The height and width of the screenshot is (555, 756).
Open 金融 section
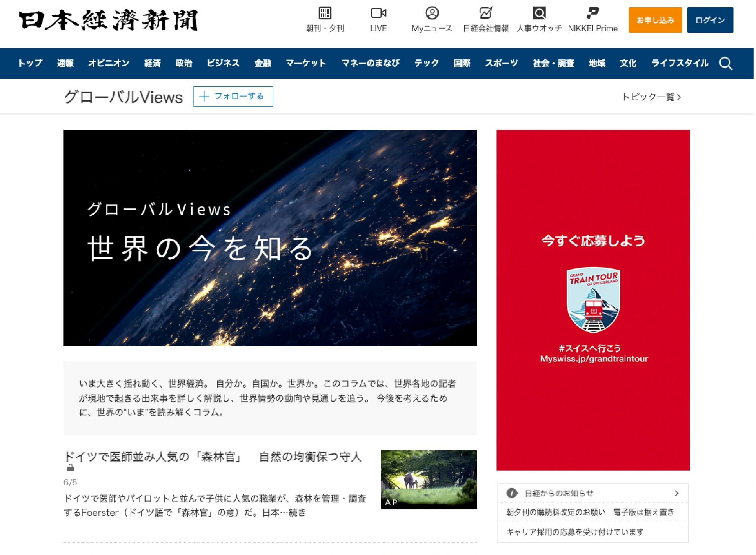pyautogui.click(x=263, y=63)
